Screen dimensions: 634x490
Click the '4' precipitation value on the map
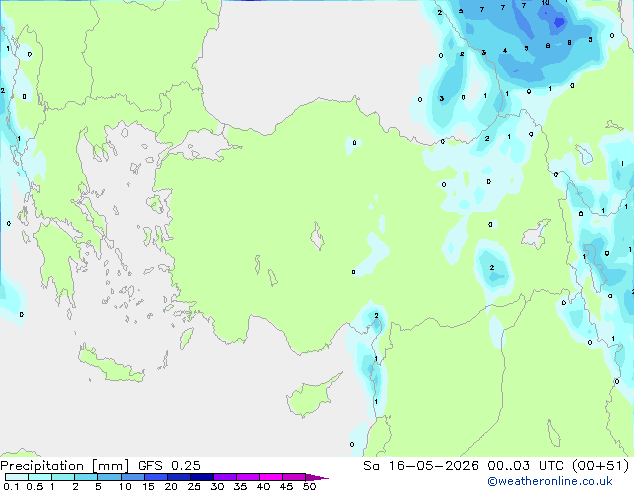click(x=505, y=51)
